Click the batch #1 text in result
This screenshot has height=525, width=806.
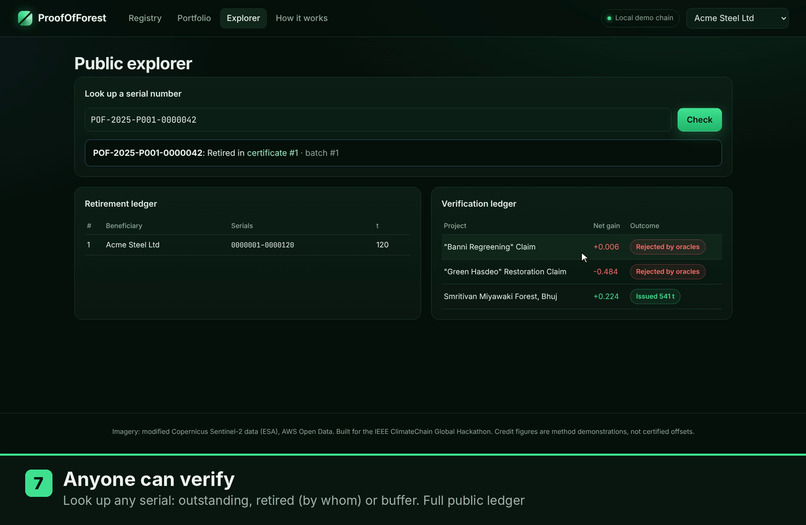[x=322, y=153]
